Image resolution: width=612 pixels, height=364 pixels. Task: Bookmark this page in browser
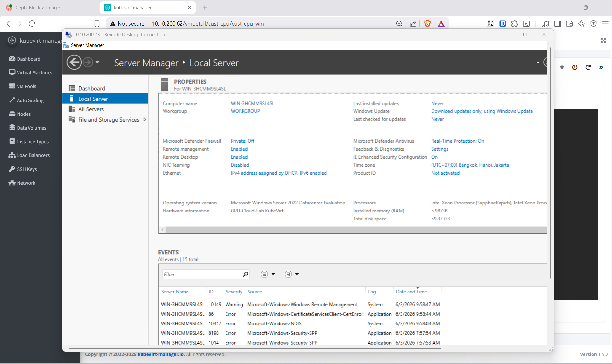tap(97, 24)
